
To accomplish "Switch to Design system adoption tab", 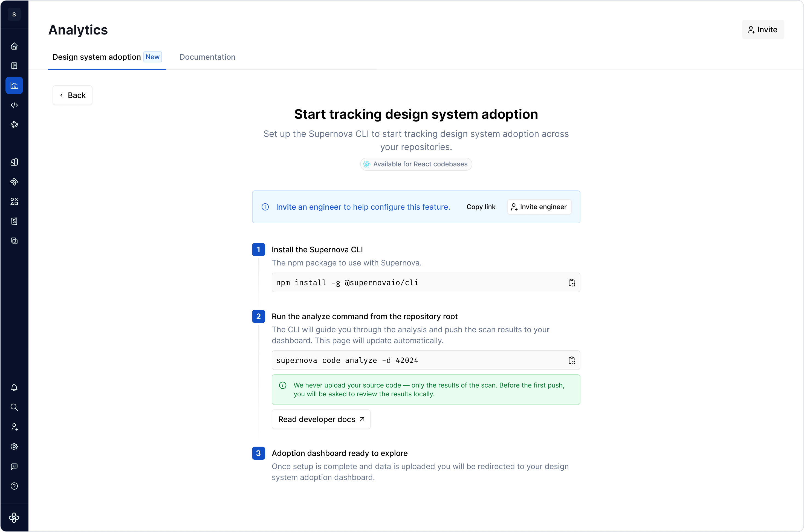I will point(107,57).
